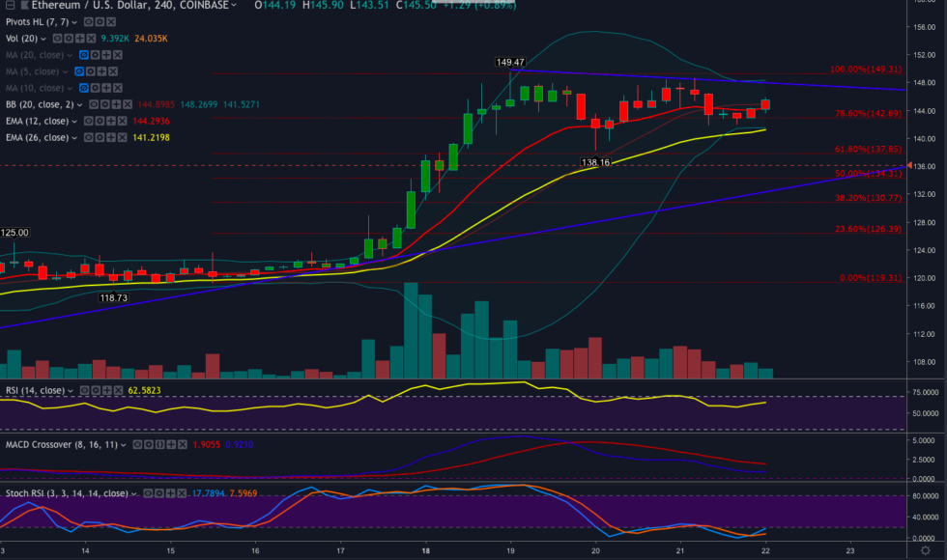Expand the BB (20, close, 2) dropdown arrow

coord(79,103)
